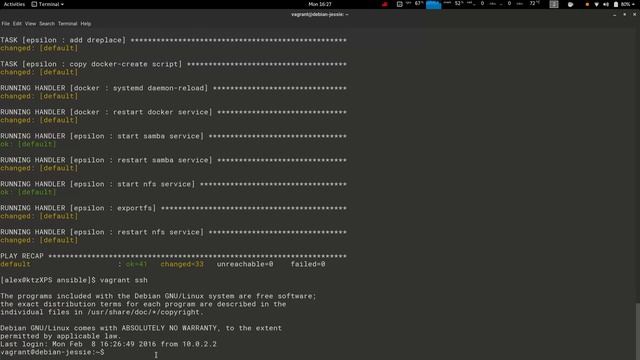Screen dimensions: 640x360
Task: Click the 'unreachable=0' value
Action: [x=245, y=264]
